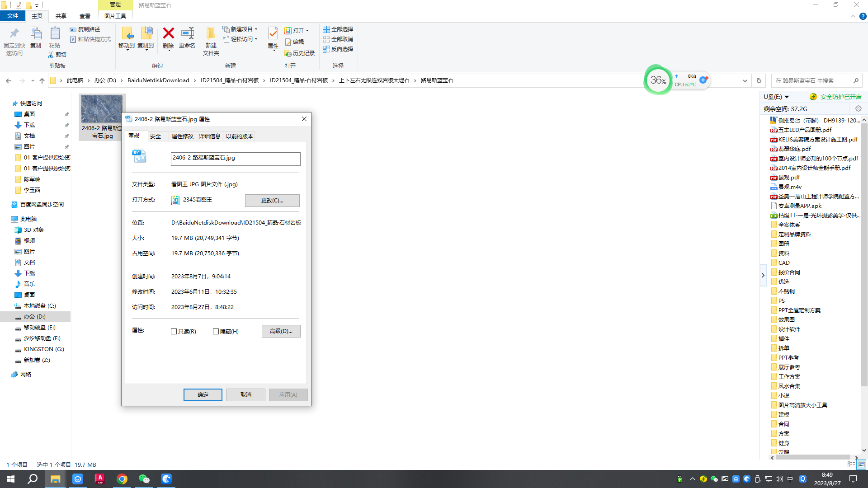Click the 高级(D)... button
This screenshot has height=488, width=868.
tap(281, 331)
